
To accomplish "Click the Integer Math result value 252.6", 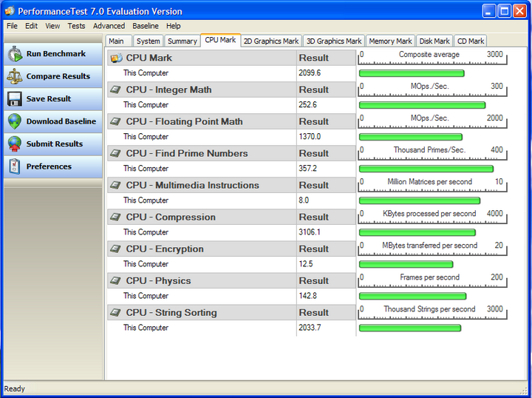I will click(307, 105).
